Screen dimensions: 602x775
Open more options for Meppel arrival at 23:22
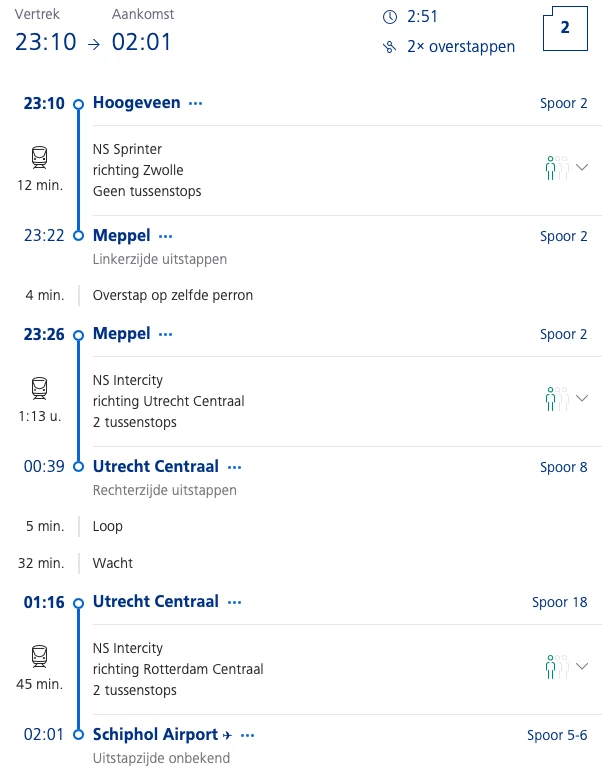coord(166,236)
